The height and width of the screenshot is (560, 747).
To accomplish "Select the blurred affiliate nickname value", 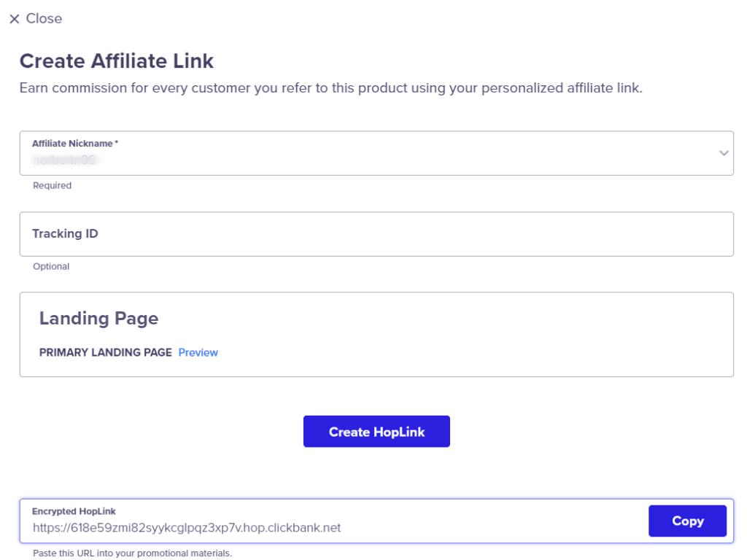I will tap(64, 158).
